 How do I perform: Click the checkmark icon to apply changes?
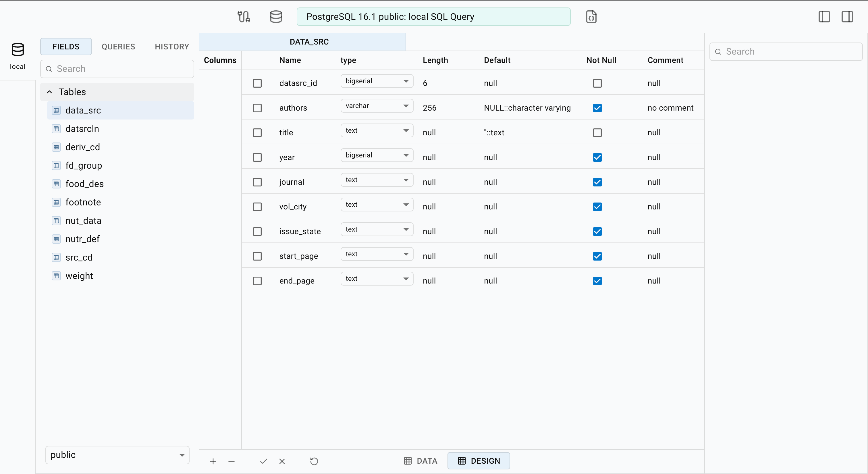coord(263,461)
